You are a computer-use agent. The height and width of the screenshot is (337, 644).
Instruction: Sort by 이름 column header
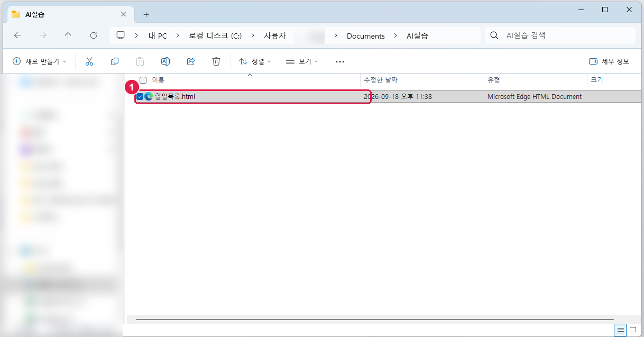[x=158, y=80]
